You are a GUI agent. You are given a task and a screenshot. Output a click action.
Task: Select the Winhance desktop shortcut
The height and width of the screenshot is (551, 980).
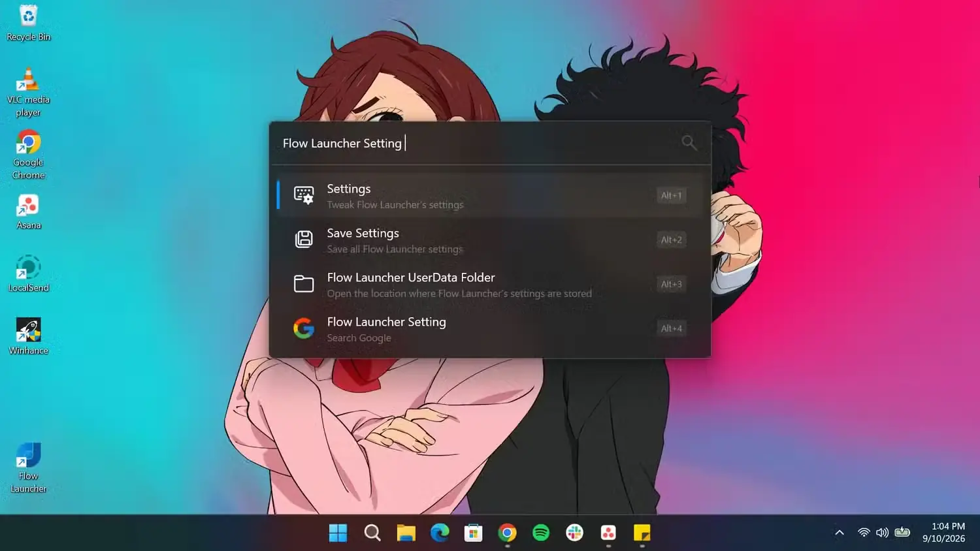click(28, 336)
